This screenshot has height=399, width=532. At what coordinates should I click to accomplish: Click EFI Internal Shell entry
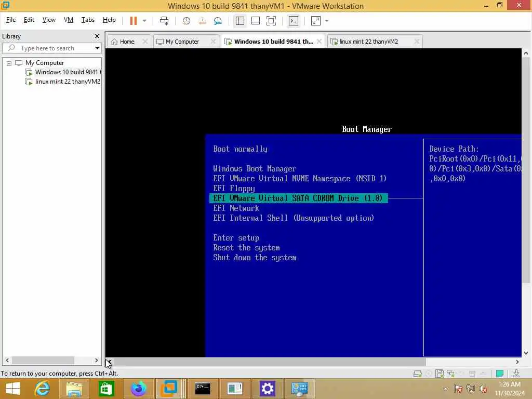294,218
